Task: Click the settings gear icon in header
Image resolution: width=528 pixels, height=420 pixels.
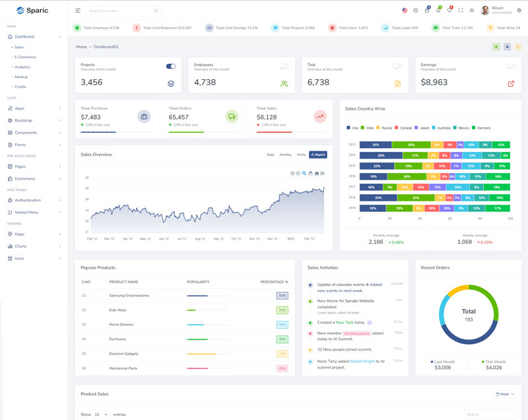Action: pyautogui.click(x=519, y=11)
